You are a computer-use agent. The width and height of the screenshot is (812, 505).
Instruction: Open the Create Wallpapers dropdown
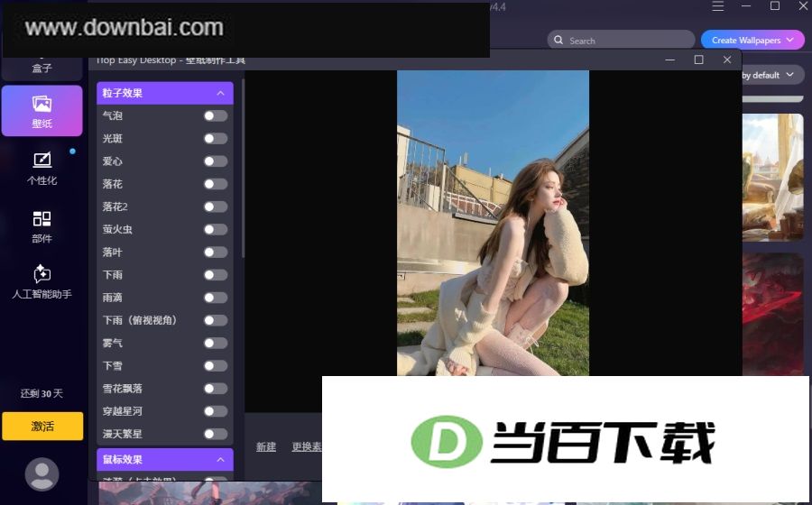(752, 40)
